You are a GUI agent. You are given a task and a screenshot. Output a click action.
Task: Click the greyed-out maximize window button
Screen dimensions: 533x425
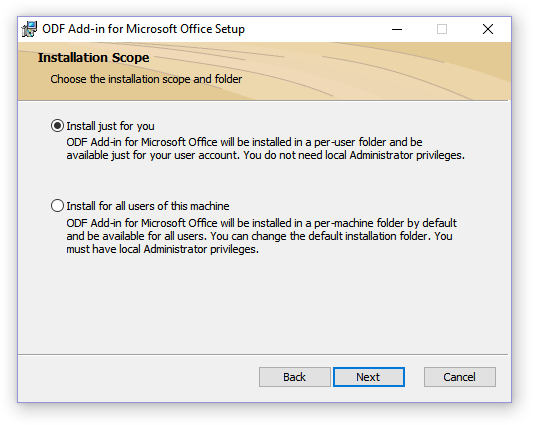click(x=442, y=29)
